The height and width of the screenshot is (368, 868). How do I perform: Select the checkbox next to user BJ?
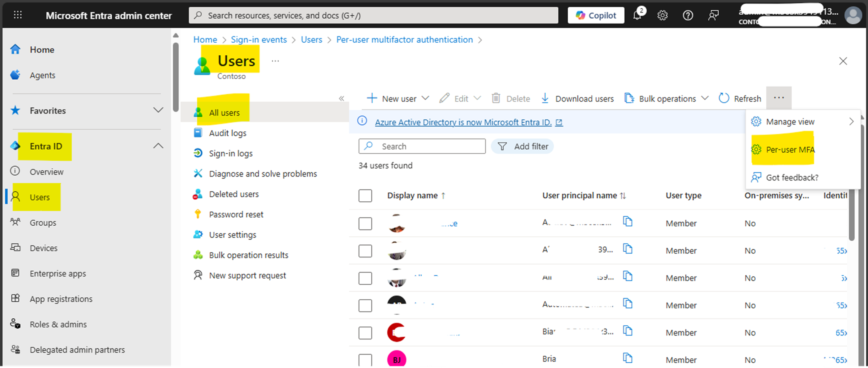365,359
